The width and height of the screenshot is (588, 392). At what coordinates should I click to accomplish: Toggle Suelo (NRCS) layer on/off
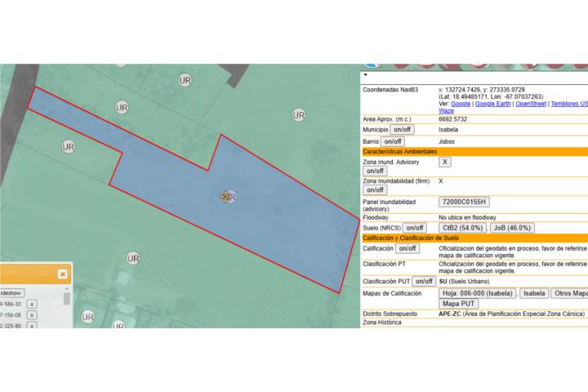415,228
